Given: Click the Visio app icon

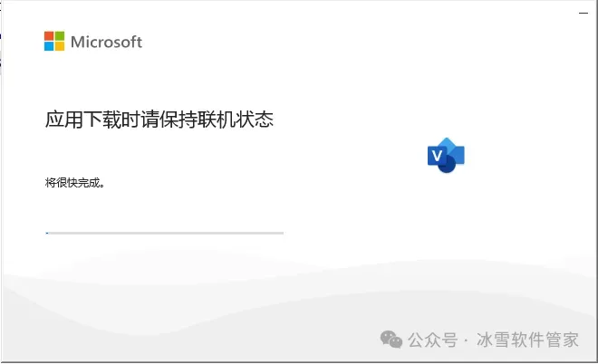Looking at the screenshot, I should coord(446,155).
